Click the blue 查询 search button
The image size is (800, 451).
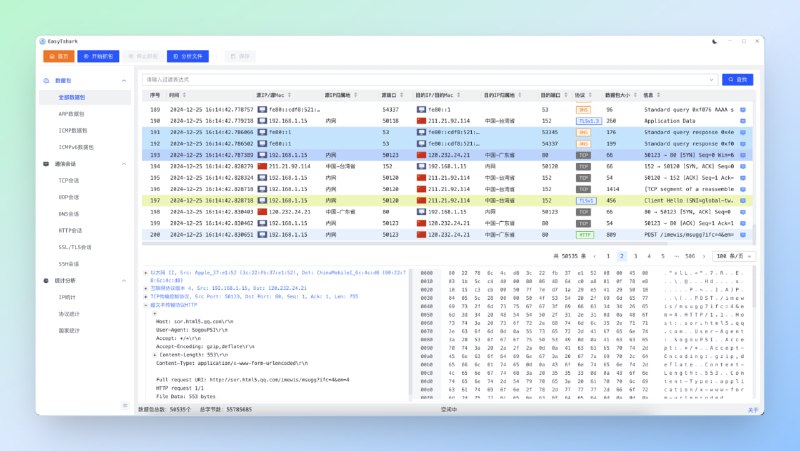coord(739,79)
